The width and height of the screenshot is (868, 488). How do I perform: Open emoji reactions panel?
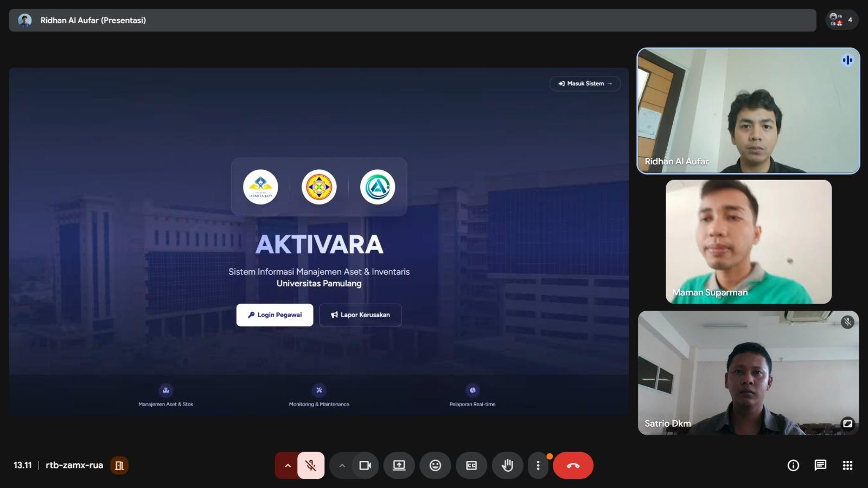[435, 465]
